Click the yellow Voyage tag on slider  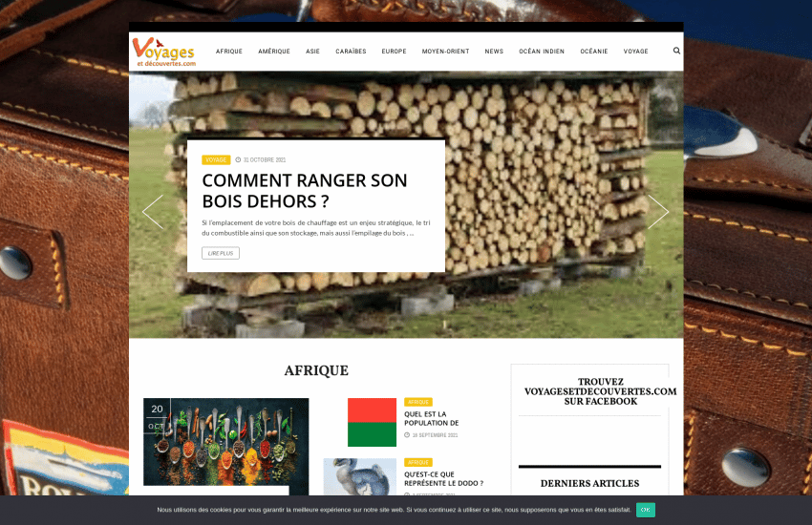pos(216,159)
